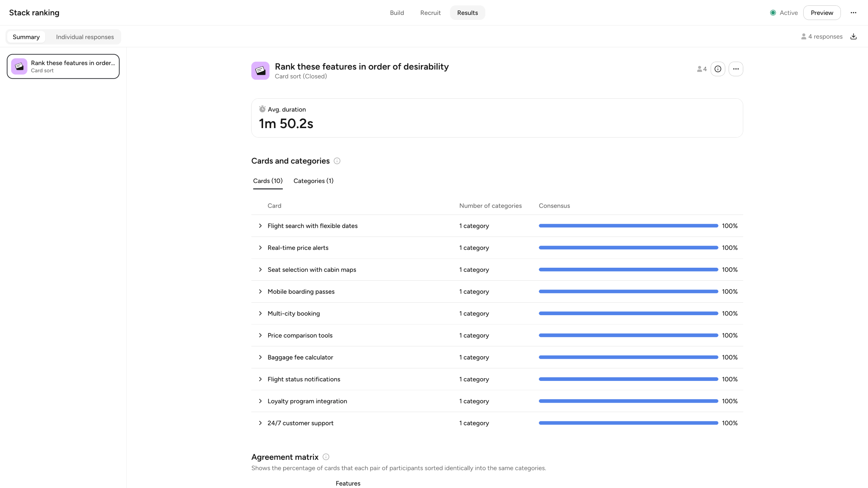Switch to the Individual responses view
The image size is (868, 488).
(x=85, y=37)
